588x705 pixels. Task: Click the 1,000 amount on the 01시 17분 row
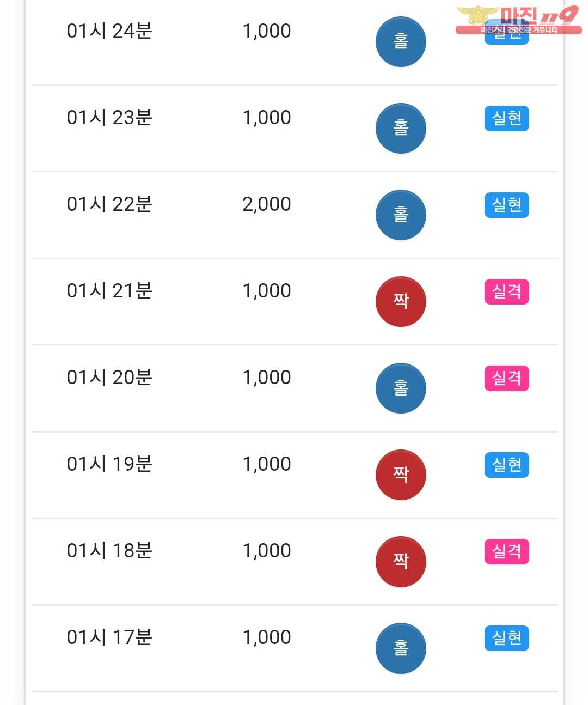[267, 637]
